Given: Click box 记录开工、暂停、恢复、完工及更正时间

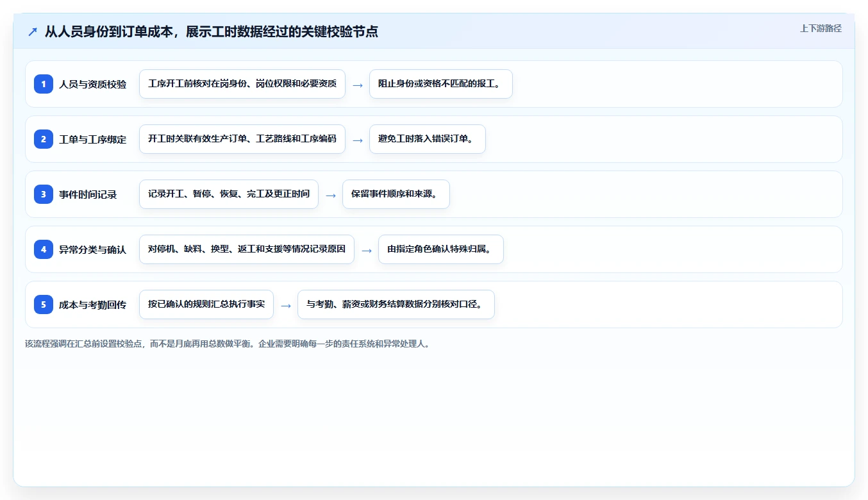Looking at the screenshot, I should (x=229, y=194).
